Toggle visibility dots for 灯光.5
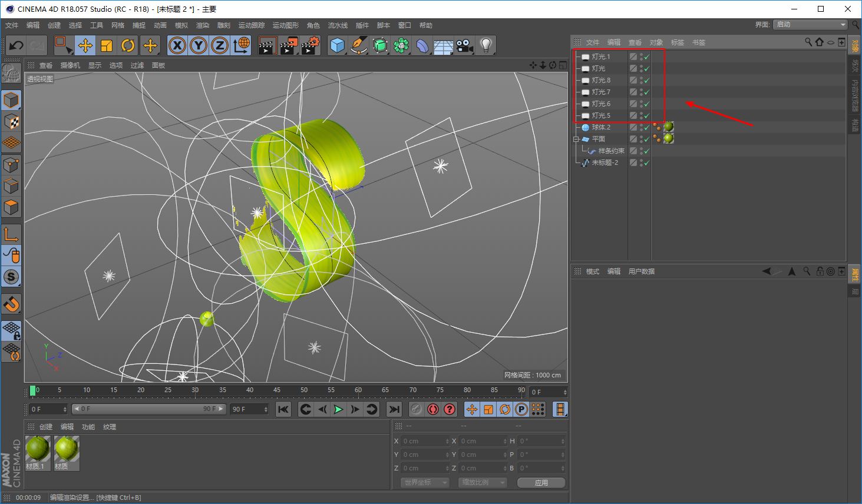The width and height of the screenshot is (862, 504). (x=641, y=115)
